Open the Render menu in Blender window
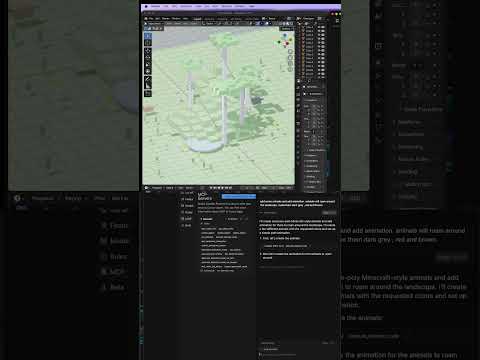Image resolution: width=480 pixels, height=360 pixels. point(166,19)
